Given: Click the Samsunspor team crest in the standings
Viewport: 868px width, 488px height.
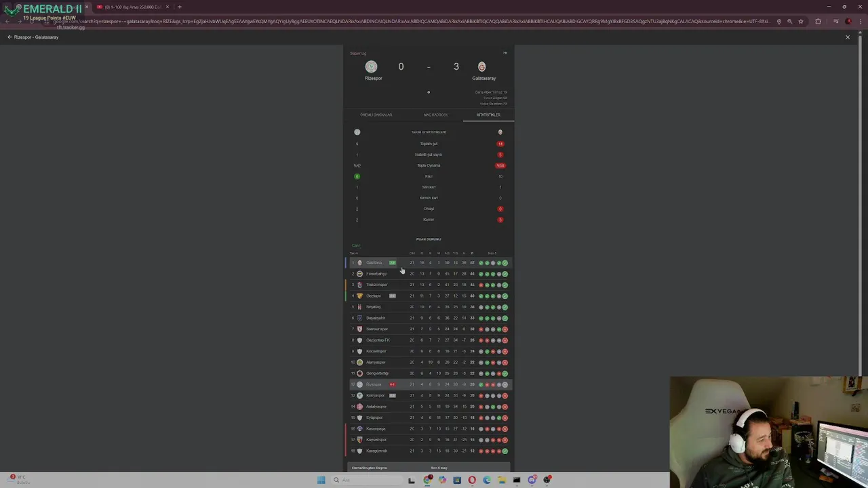Looking at the screenshot, I should (359, 329).
